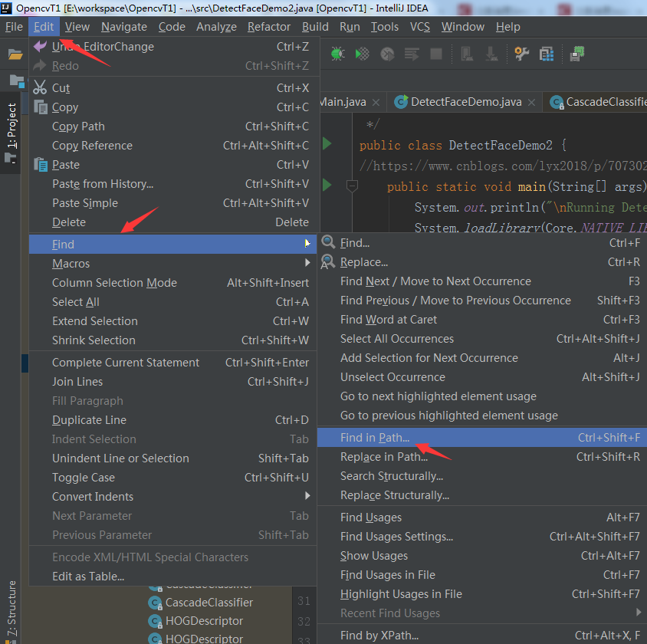Choose Duplicate Line entry
647x644 pixels.
172,420
